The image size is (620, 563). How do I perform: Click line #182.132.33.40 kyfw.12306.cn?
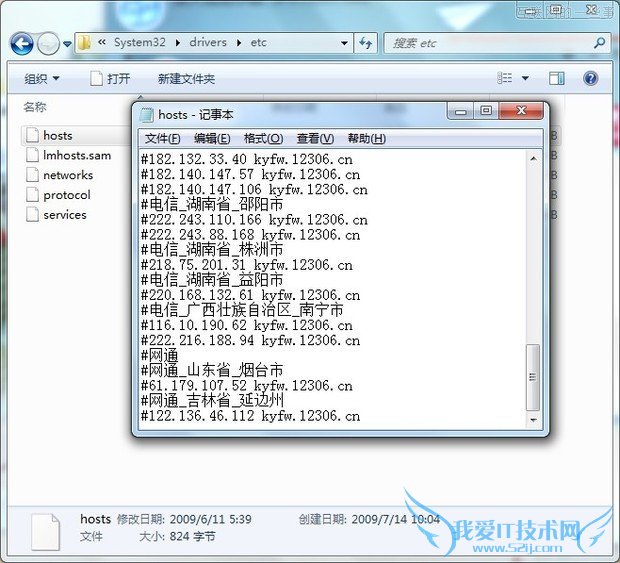coord(247,159)
